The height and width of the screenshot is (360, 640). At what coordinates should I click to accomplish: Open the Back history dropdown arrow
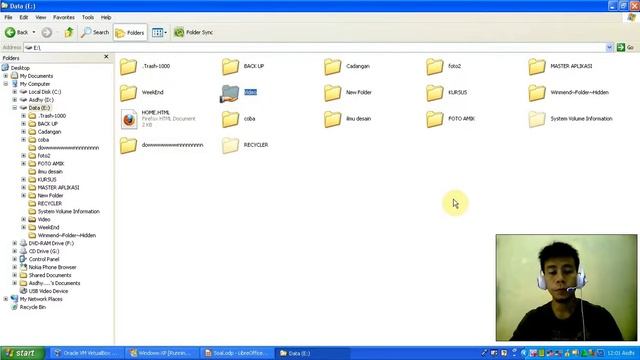click(x=34, y=32)
